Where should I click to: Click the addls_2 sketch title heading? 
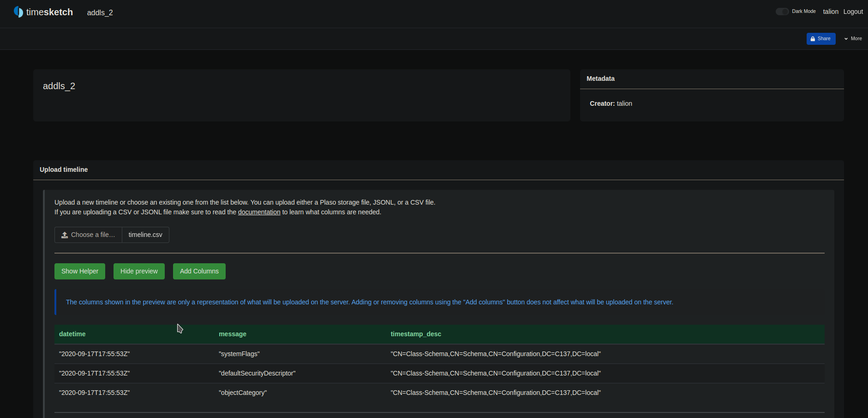(x=59, y=86)
